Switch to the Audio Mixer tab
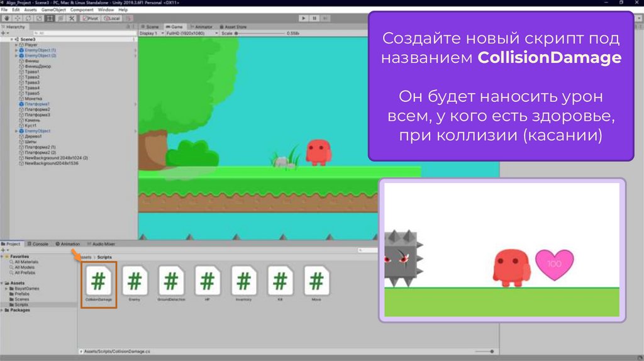The image size is (644, 361). (x=101, y=244)
